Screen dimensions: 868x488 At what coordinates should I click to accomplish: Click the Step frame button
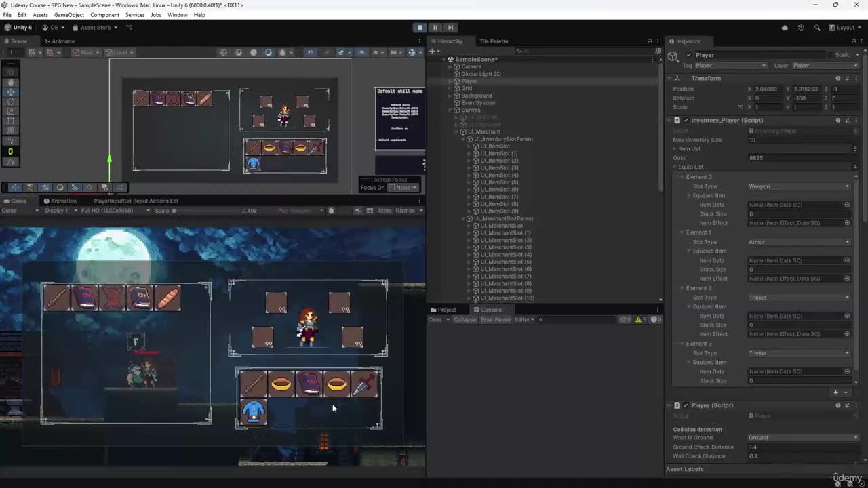[x=450, y=27]
